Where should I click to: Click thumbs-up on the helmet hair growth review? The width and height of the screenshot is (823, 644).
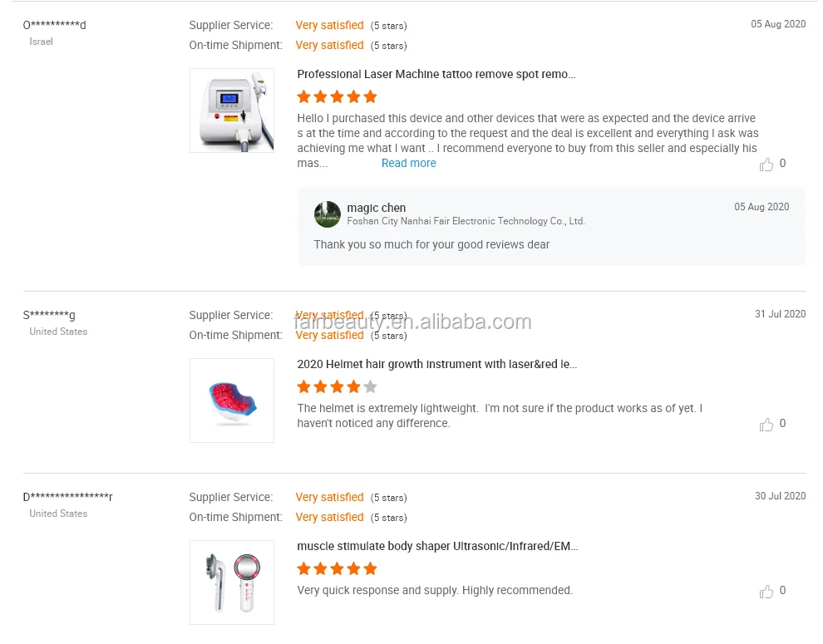point(766,425)
